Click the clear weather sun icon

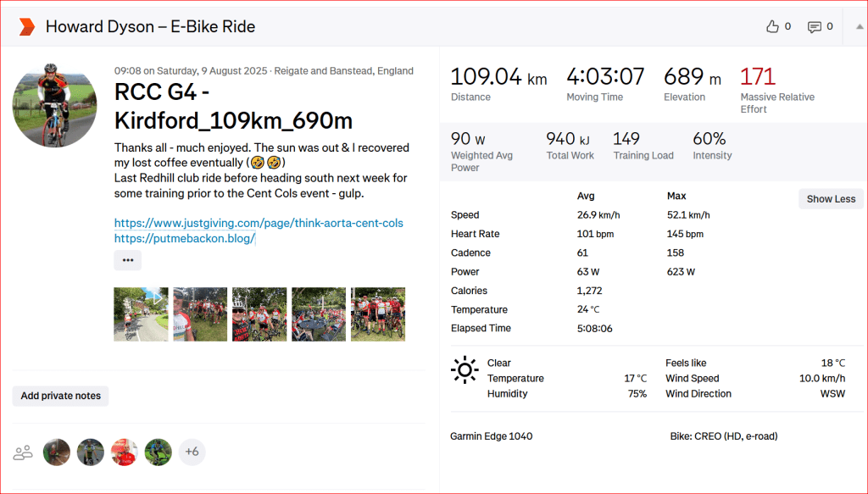465,370
